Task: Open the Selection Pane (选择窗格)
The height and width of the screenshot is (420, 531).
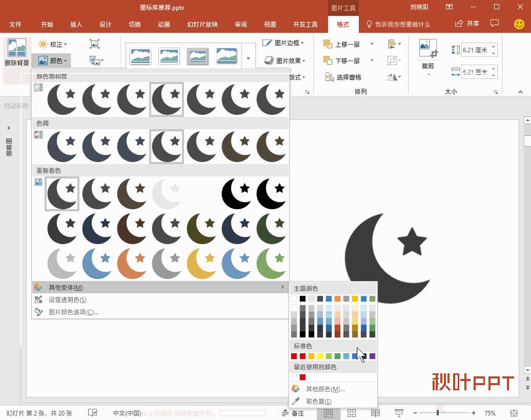Action: coord(343,77)
